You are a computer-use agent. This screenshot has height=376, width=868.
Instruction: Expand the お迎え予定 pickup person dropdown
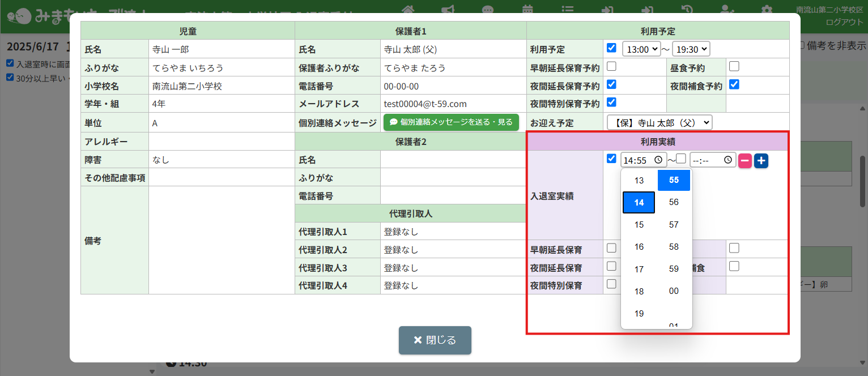[659, 122]
